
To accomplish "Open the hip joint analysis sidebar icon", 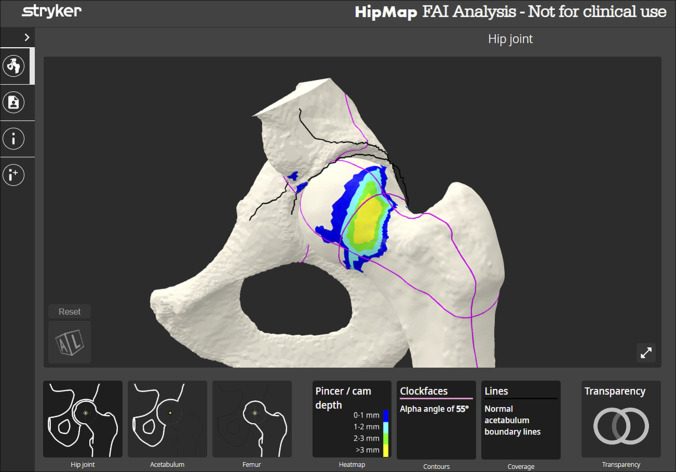I will pyautogui.click(x=14, y=66).
